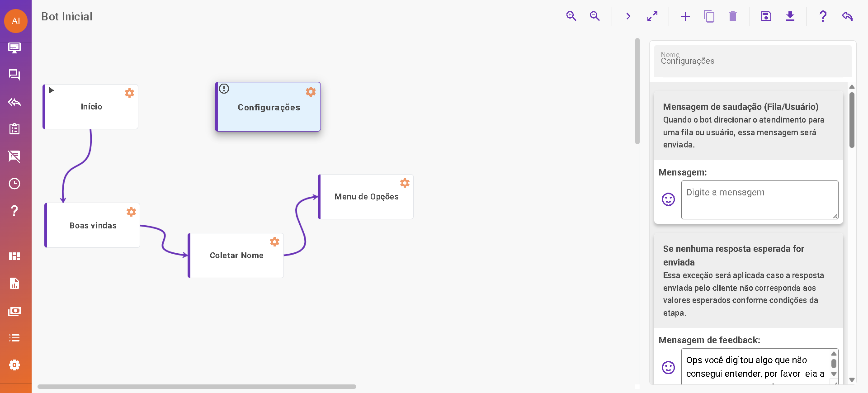
Task: Delete selected step with trash icon
Action: point(733,16)
